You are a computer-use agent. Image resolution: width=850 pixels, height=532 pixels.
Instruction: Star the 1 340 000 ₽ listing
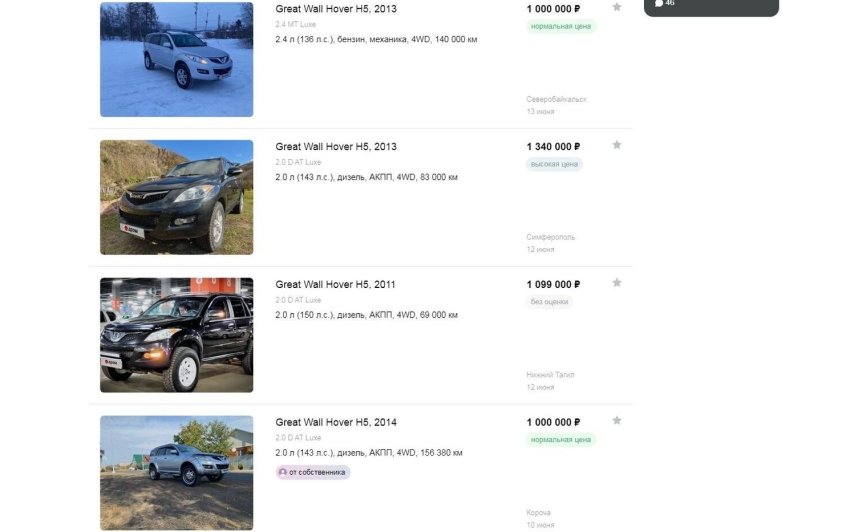pyautogui.click(x=617, y=145)
